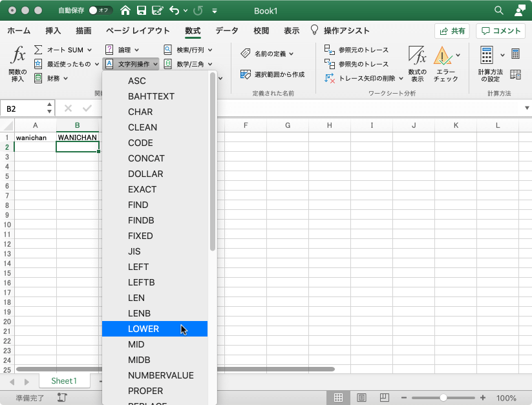Open the quick access customize arrow
The height and width of the screenshot is (405, 532).
(215, 11)
